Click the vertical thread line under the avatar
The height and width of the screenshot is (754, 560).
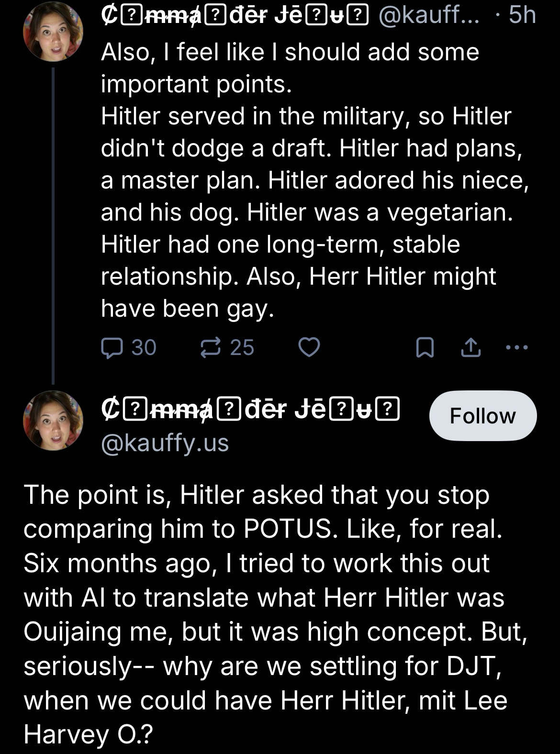(x=53, y=225)
